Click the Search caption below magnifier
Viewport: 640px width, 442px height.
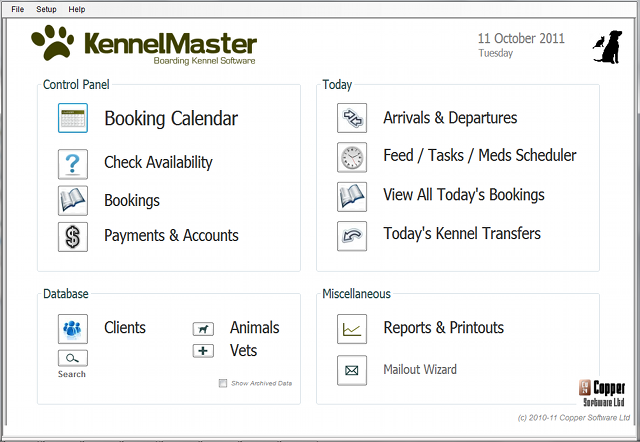coord(72,374)
